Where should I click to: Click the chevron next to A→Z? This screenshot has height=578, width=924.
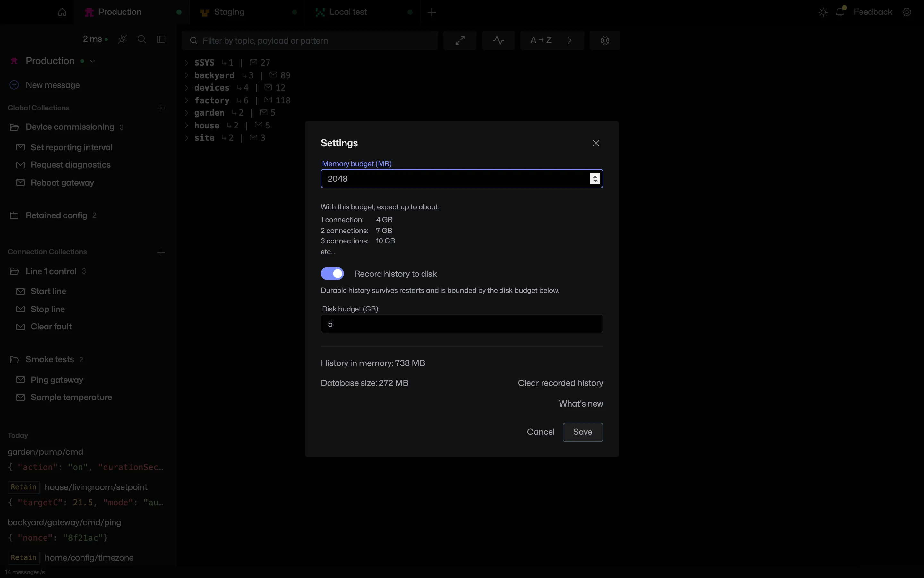point(569,40)
